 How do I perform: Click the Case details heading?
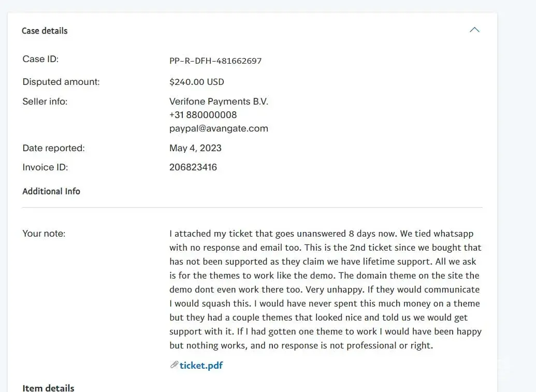[x=45, y=31]
